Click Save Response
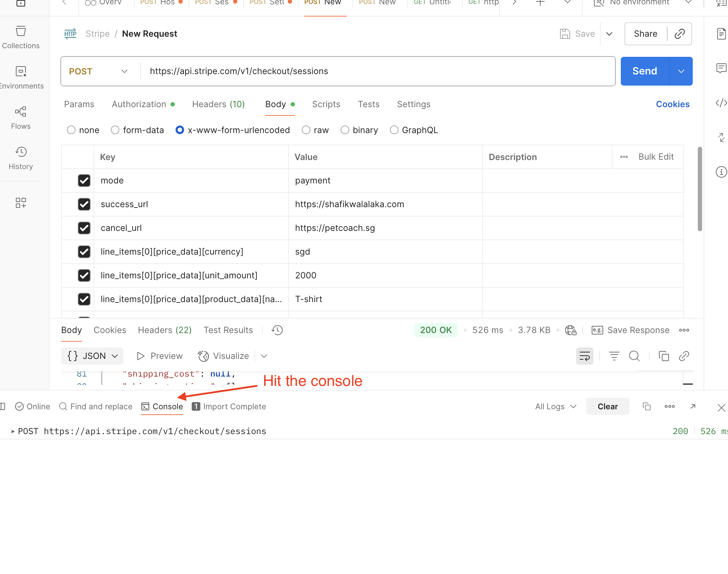The width and height of the screenshot is (728, 574). pos(631,330)
